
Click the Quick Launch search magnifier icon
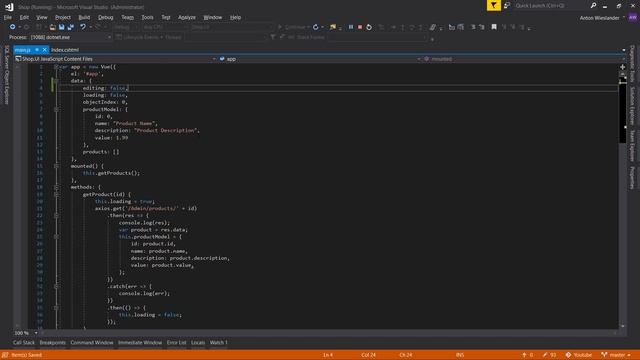tap(593, 6)
